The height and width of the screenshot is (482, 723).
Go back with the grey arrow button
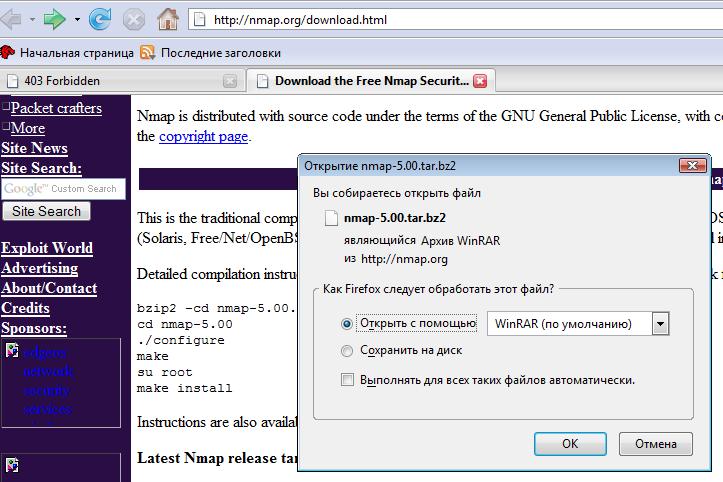click(x=11, y=20)
